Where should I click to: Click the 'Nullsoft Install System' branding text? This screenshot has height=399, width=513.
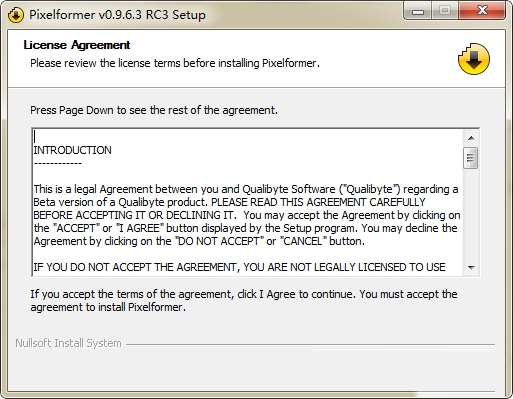[68, 343]
